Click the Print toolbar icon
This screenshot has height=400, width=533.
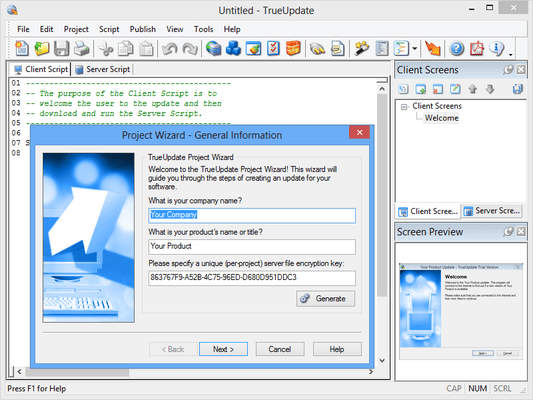click(82, 48)
